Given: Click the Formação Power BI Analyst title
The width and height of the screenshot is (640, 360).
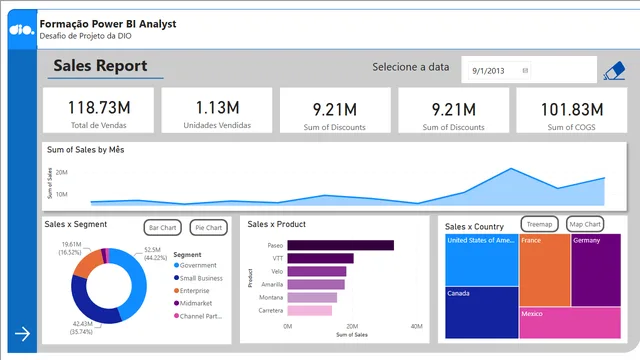Looking at the screenshot, I should point(108,24).
